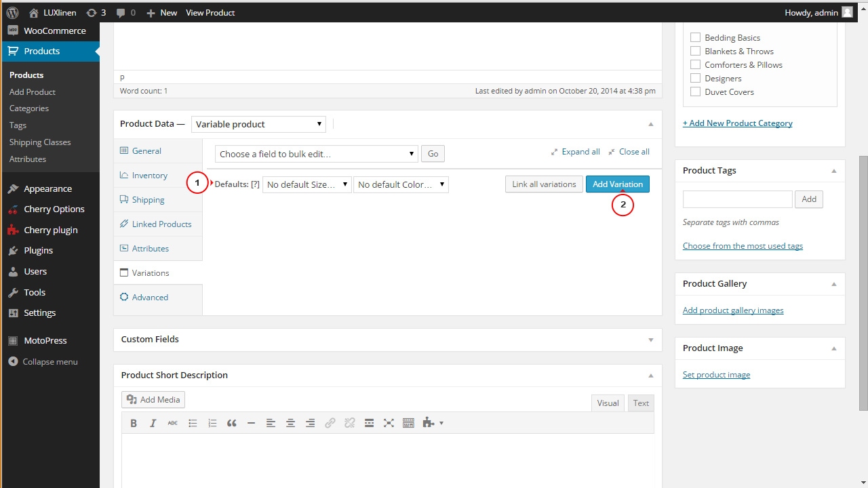Apply Strikethrough formatting in editor
Image resolution: width=868 pixels, height=488 pixels.
pos(172,423)
